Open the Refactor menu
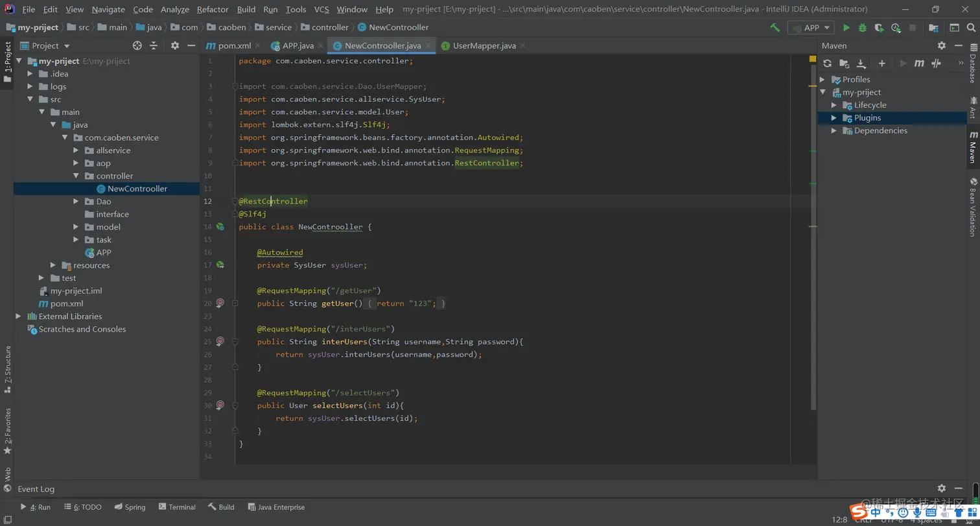The height and width of the screenshot is (526, 980). tap(213, 9)
